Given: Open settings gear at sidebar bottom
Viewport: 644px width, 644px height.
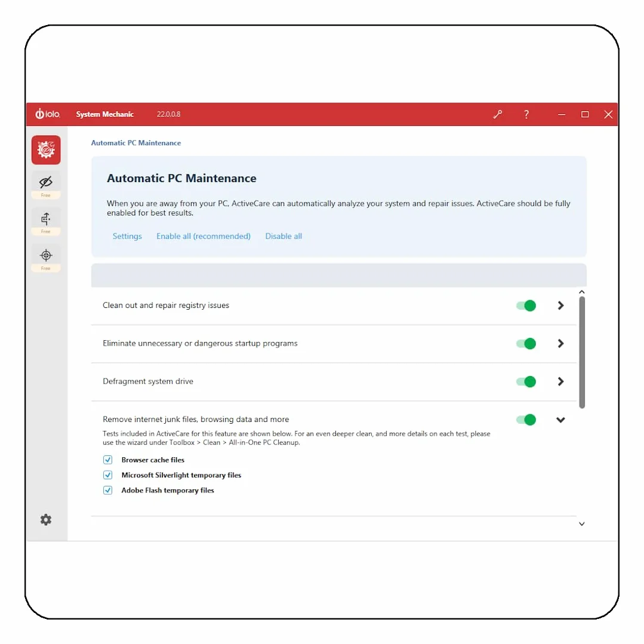Looking at the screenshot, I should (x=46, y=519).
